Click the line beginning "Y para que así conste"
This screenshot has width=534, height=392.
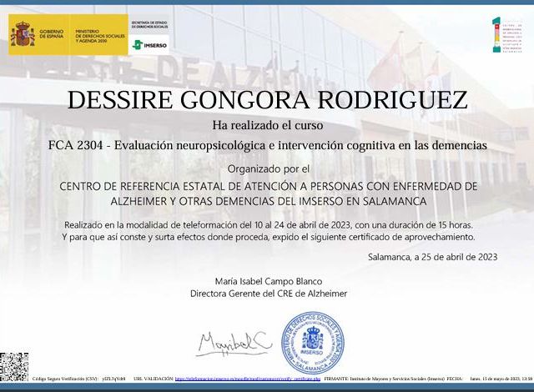pos(269,237)
